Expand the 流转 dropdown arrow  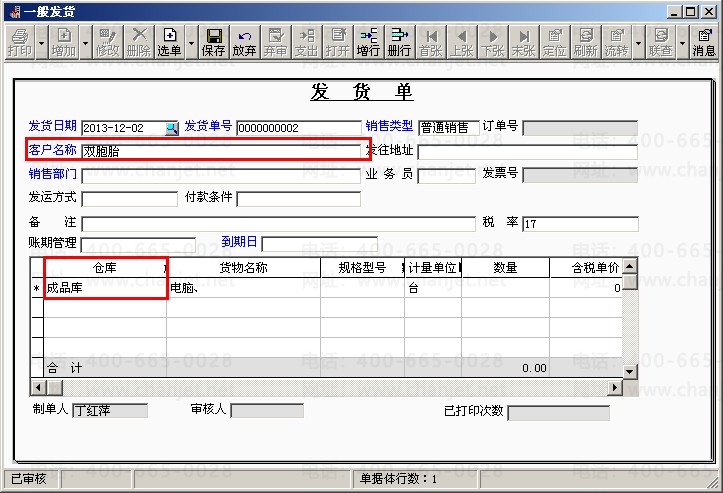(x=638, y=42)
